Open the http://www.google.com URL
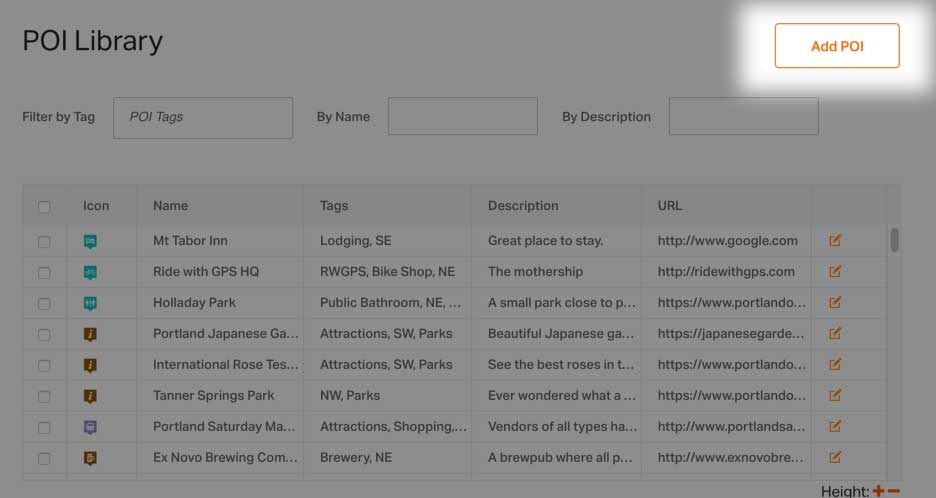This screenshot has width=936, height=498. (727, 241)
